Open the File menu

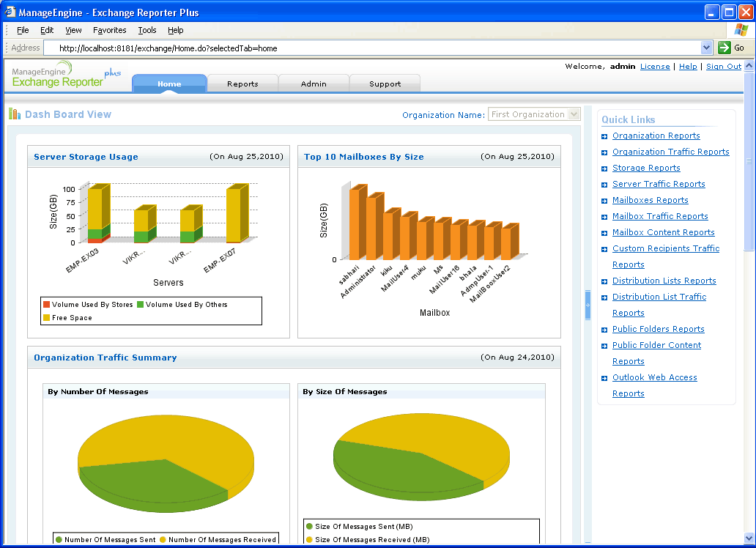(x=23, y=30)
